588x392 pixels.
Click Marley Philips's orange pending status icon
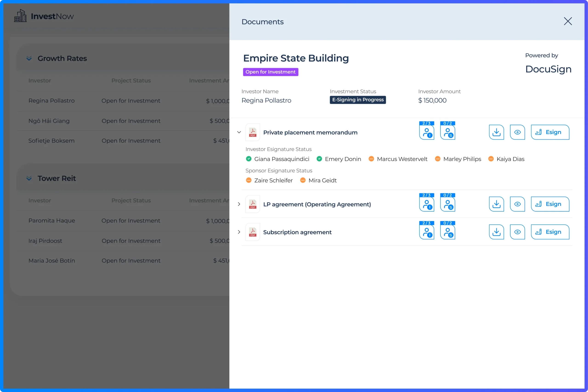click(x=438, y=159)
